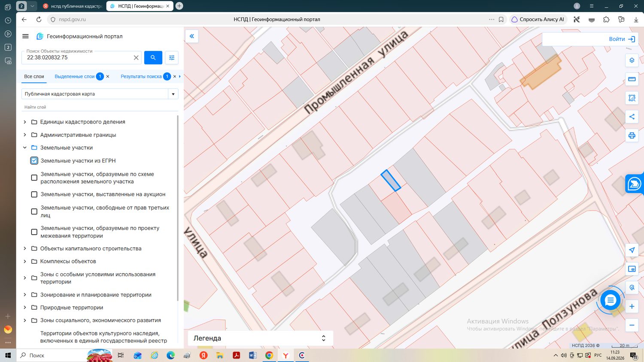
Task: Zoom out on the map
Action: pyautogui.click(x=632, y=325)
